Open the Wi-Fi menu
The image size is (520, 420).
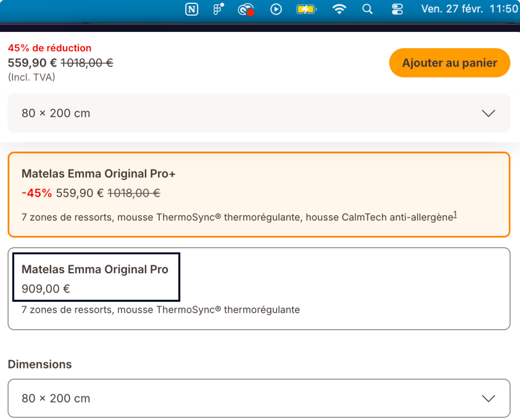point(339,9)
